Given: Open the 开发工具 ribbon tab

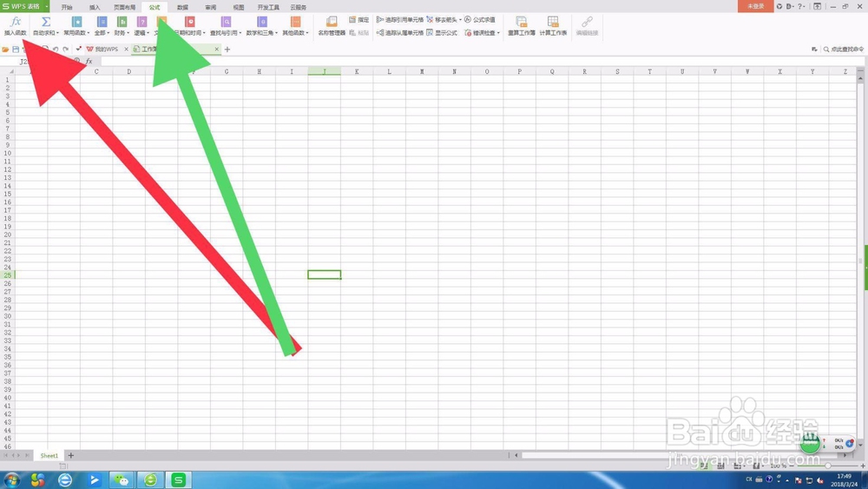Looking at the screenshot, I should coord(268,7).
